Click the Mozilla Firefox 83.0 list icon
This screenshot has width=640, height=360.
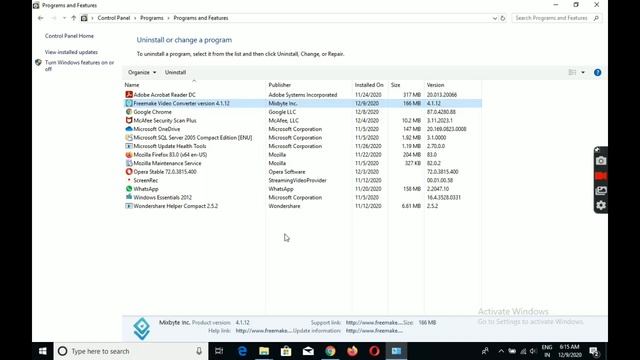(129, 155)
